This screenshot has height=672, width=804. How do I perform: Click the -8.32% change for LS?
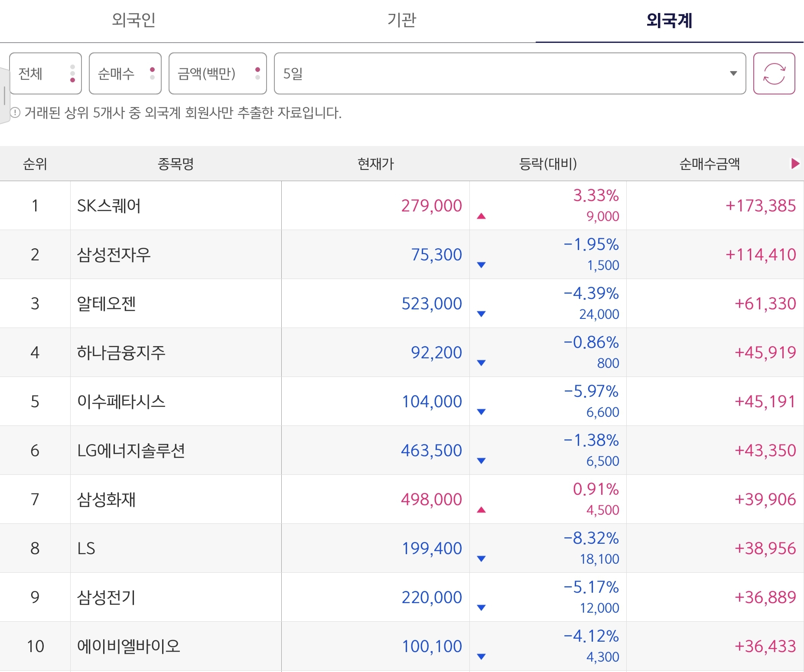[591, 538]
